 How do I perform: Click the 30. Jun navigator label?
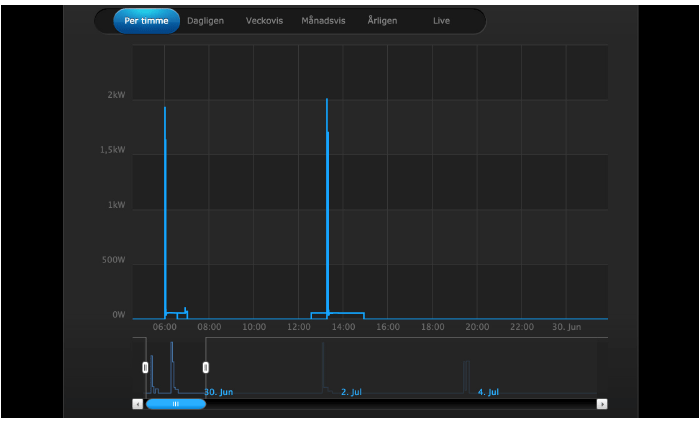click(x=220, y=392)
